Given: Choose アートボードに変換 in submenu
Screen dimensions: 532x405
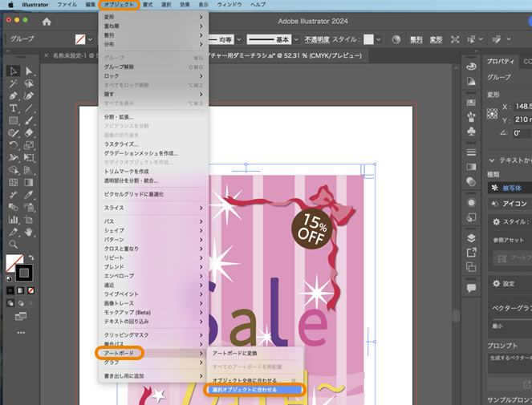Looking at the screenshot, I should point(254,354).
